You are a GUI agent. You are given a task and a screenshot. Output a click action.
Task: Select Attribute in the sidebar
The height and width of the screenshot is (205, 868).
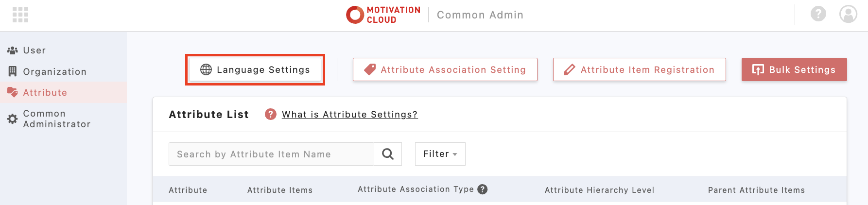pyautogui.click(x=45, y=93)
